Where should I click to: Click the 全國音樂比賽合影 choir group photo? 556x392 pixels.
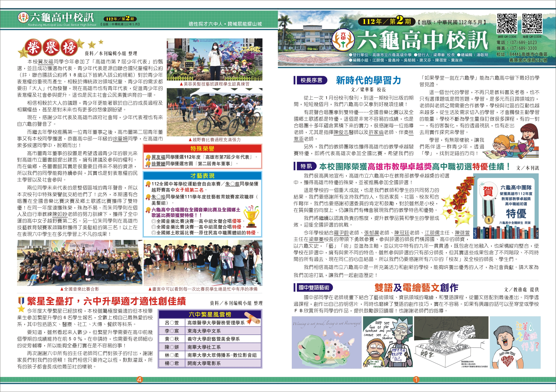[79, 263]
